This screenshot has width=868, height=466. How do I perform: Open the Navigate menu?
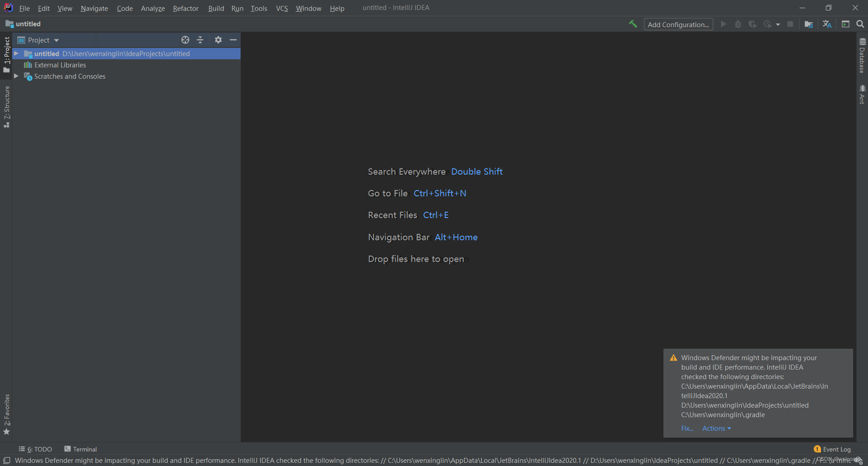click(94, 8)
